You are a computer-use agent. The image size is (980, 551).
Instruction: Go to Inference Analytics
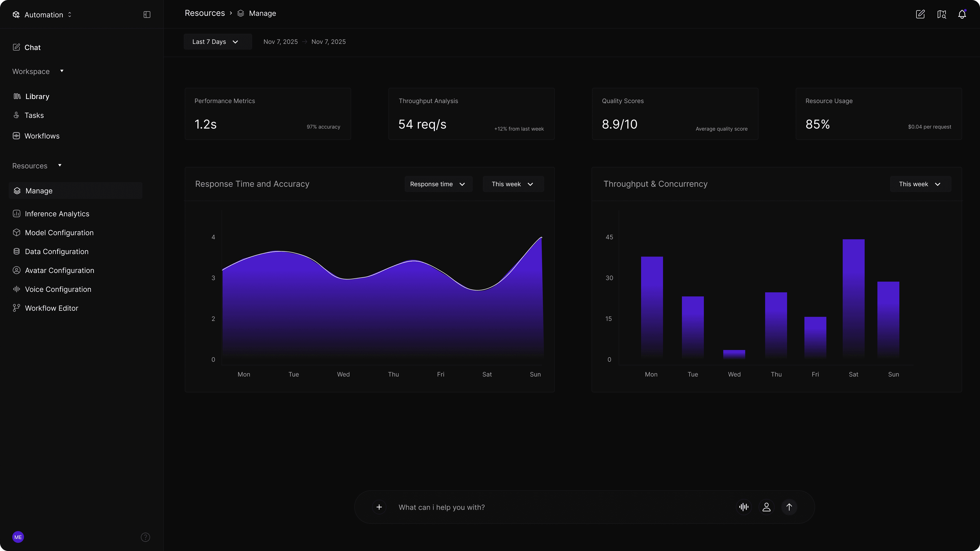tap(57, 214)
